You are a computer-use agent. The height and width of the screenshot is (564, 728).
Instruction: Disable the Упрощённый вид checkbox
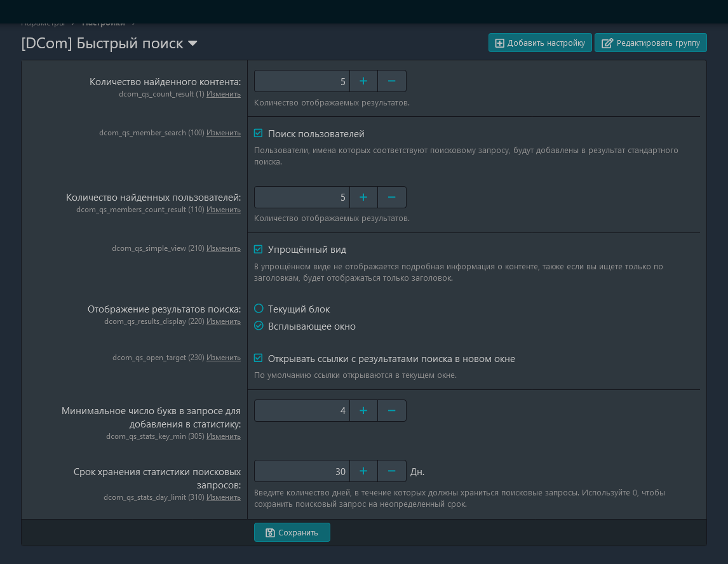[259, 250]
